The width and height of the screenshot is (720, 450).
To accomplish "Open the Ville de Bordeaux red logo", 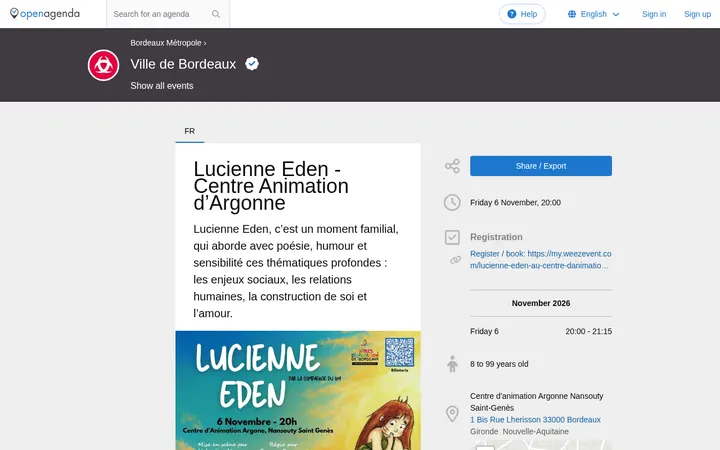I will coord(103,65).
